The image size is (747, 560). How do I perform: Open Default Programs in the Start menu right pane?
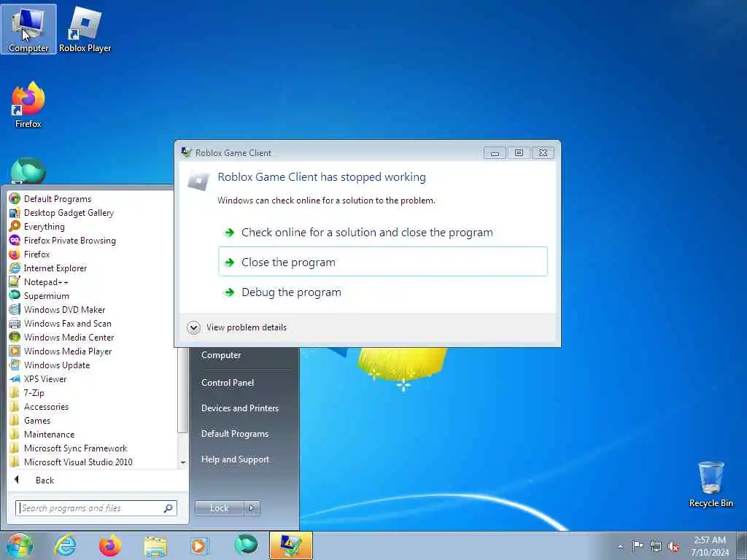[235, 434]
